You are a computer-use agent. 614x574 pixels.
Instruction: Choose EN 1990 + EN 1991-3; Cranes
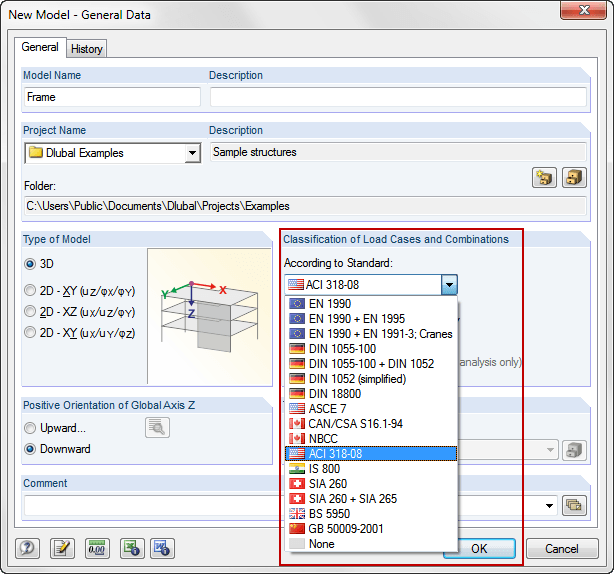click(371, 334)
